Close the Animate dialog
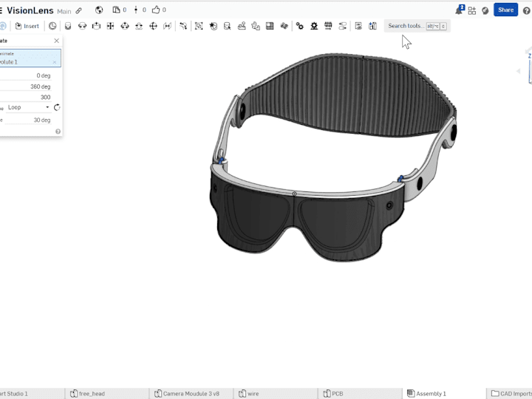 [57, 41]
